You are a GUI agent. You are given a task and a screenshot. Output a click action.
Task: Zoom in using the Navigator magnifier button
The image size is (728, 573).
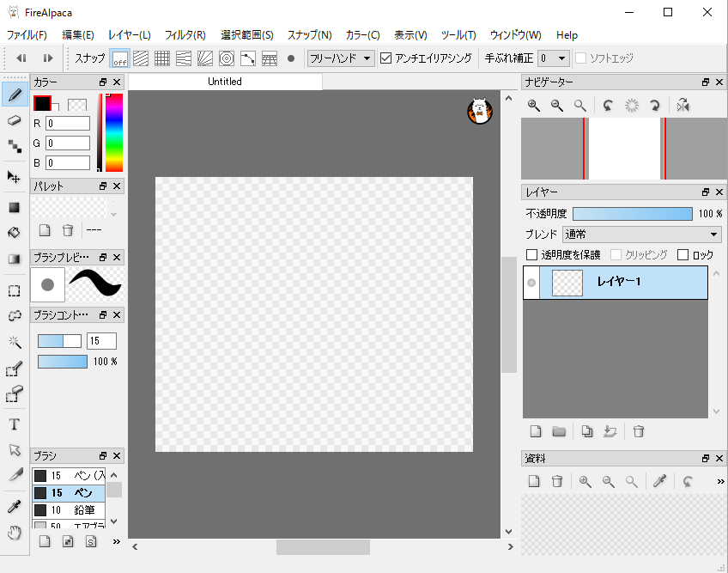(x=534, y=106)
